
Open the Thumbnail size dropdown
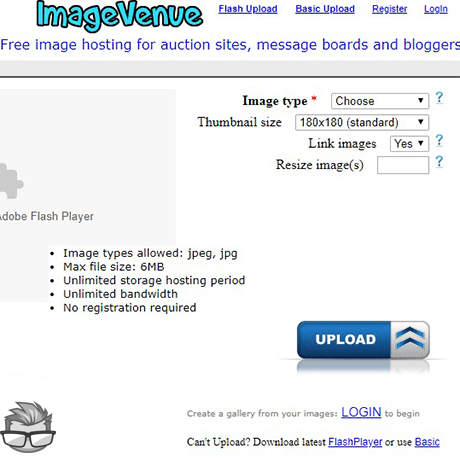(362, 122)
